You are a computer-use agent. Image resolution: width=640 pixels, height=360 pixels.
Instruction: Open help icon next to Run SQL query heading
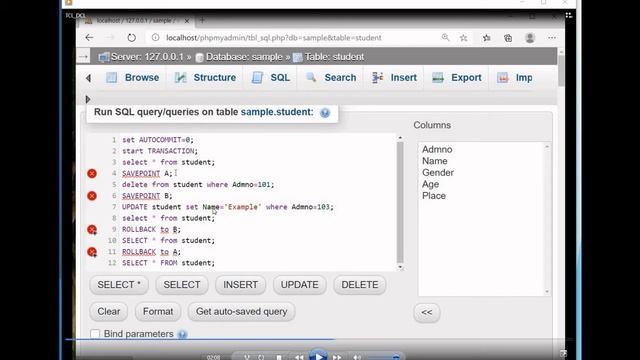[x=325, y=113]
